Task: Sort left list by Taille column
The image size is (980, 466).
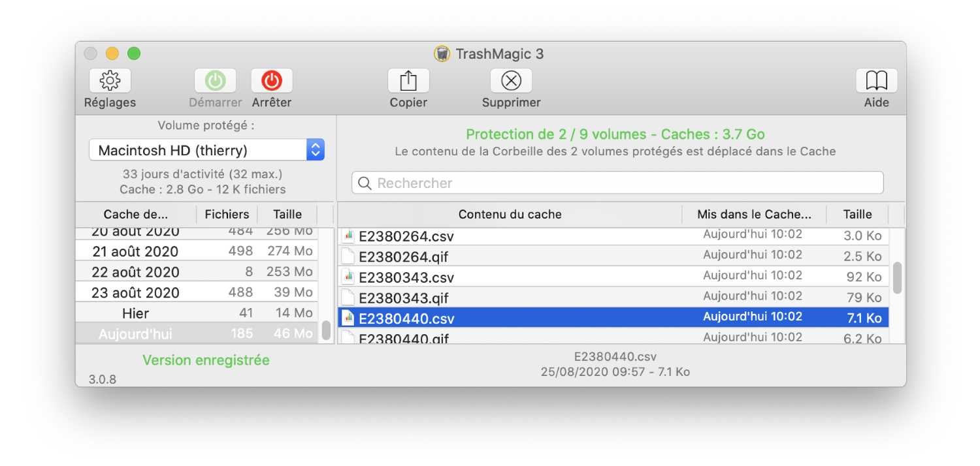Action: (287, 214)
